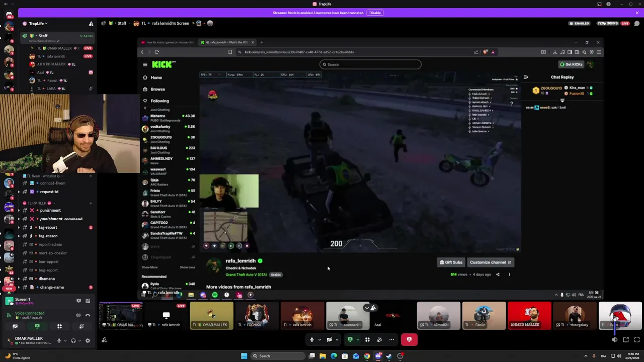The height and width of the screenshot is (362, 644).
Task: Open activities from call control bar
Action: pos(367,339)
